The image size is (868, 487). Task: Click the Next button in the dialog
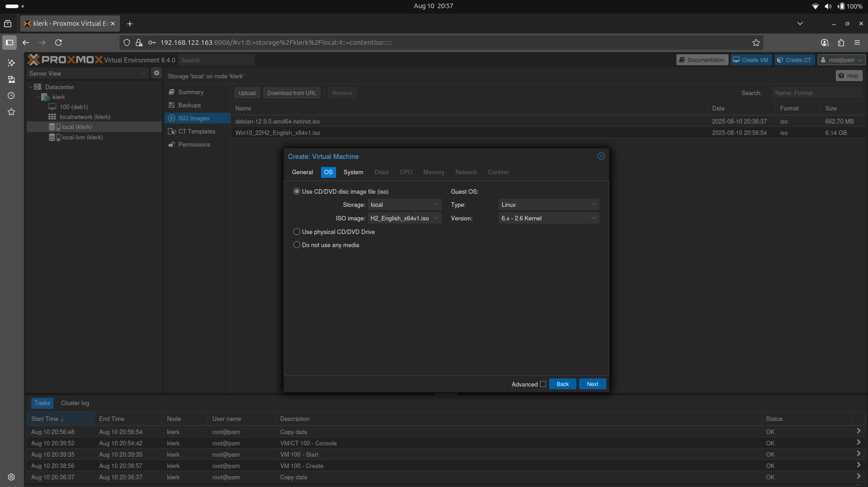coord(592,383)
